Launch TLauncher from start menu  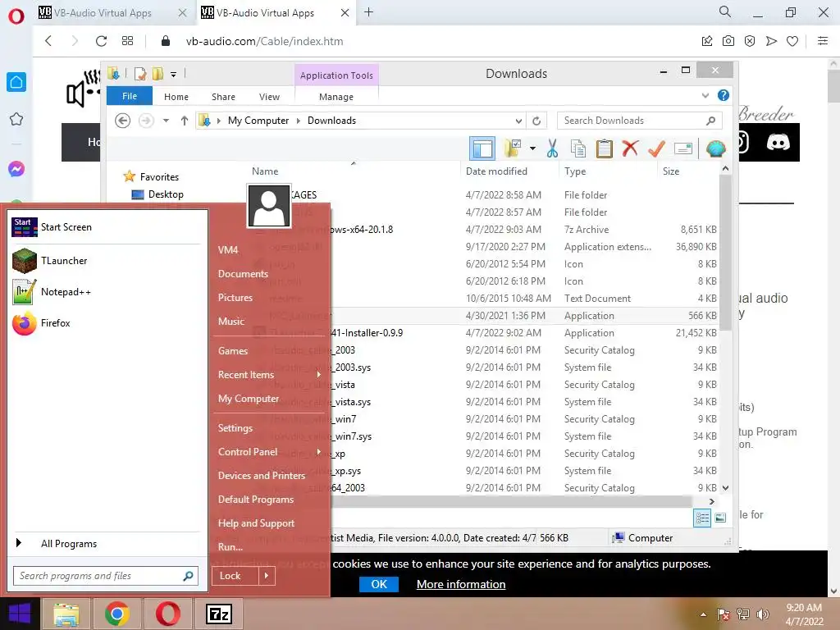coord(106,261)
